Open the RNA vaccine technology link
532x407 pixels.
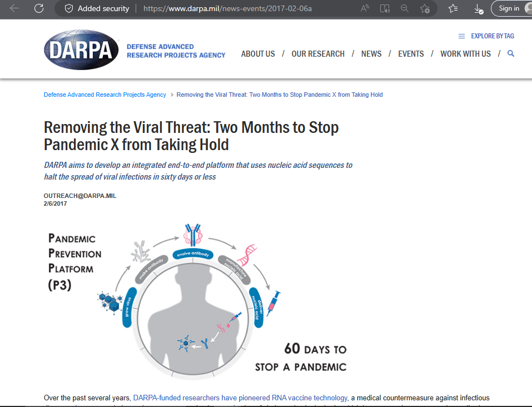tap(241, 398)
